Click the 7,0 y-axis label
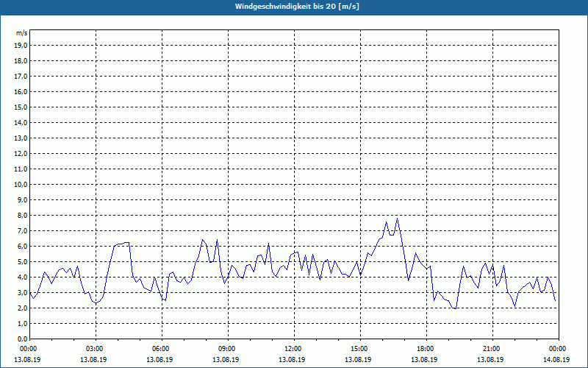 point(22,230)
